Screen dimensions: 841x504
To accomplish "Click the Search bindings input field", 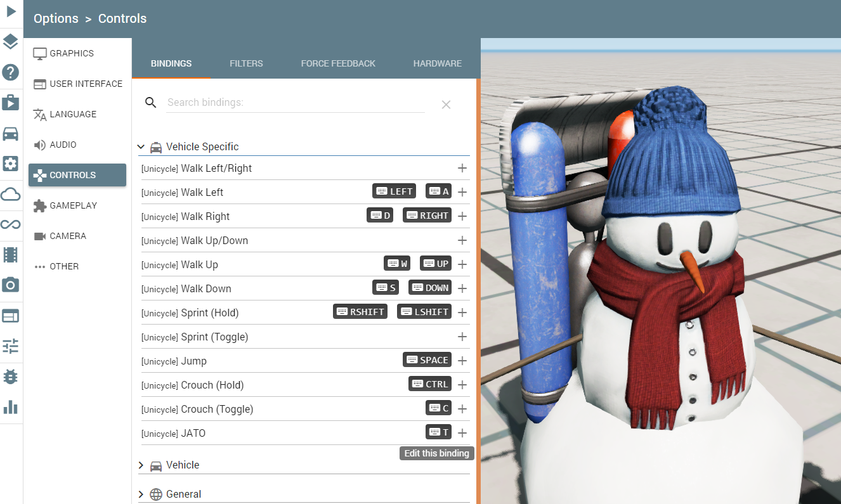I will pyautogui.click(x=296, y=103).
